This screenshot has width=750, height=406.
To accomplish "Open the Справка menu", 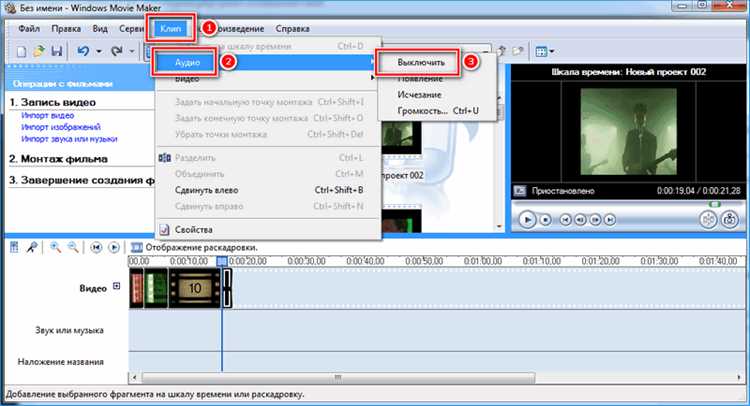I will point(292,29).
